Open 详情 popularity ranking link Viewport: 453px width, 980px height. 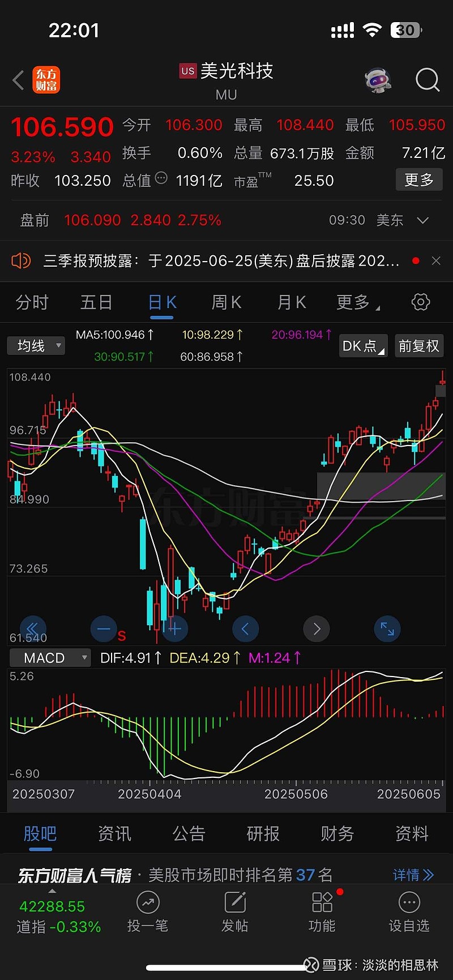pos(413,875)
